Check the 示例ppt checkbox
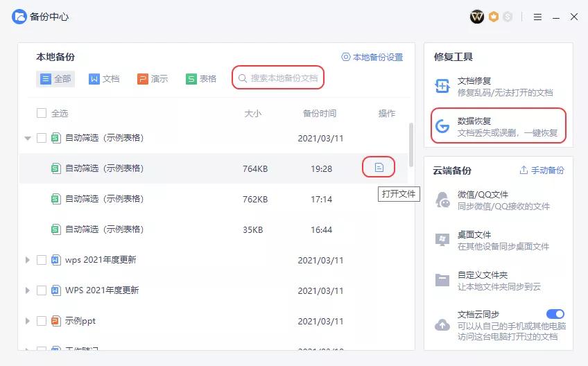The height and width of the screenshot is (366, 588). [41, 321]
